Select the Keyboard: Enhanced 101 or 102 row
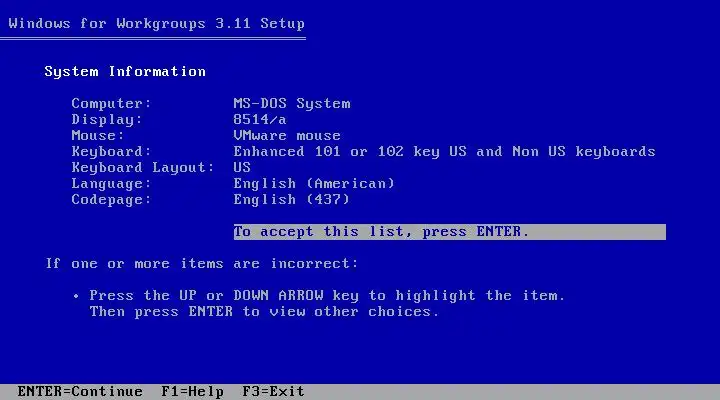720x400 pixels. 363,152
